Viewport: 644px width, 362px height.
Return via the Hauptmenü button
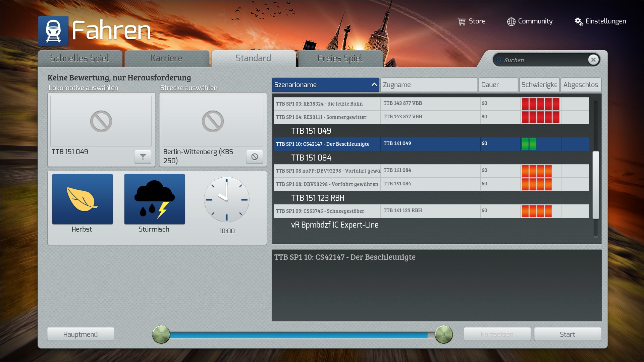80,334
